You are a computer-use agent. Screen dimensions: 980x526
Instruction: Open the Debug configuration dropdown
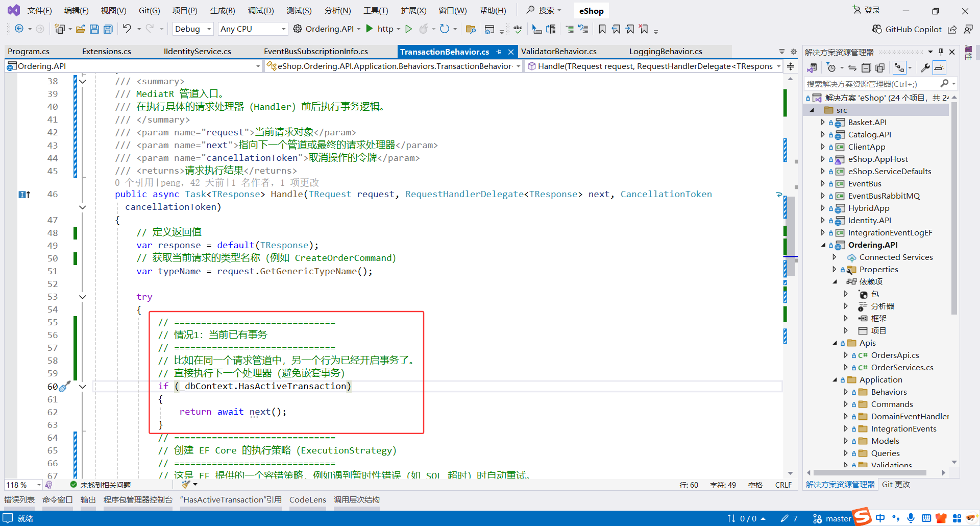[193, 29]
